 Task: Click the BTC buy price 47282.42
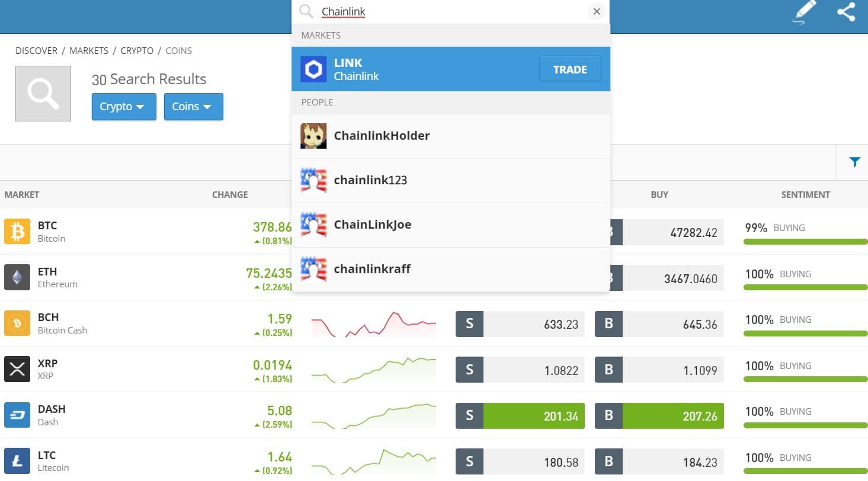[x=673, y=232]
